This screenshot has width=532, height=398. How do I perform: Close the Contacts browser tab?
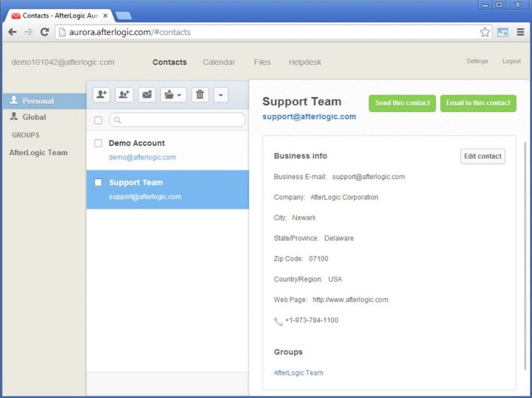pyautogui.click(x=105, y=15)
